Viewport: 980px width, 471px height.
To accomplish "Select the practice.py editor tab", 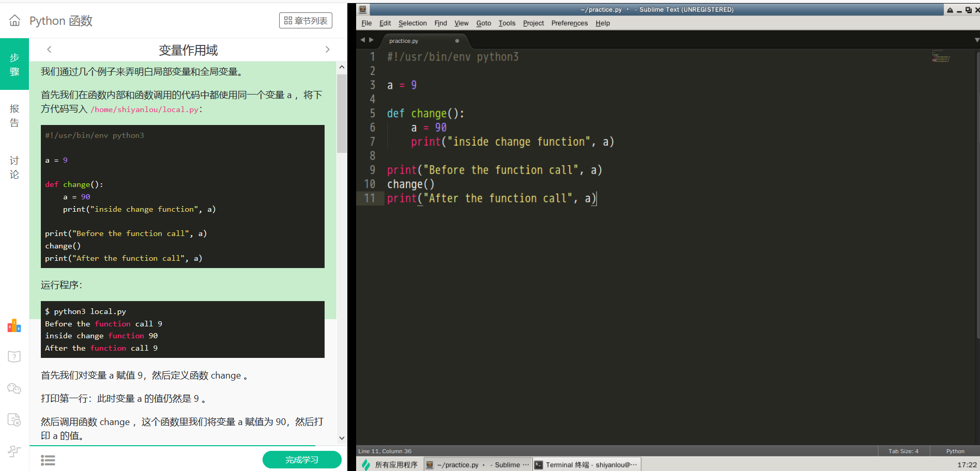I will 424,41.
